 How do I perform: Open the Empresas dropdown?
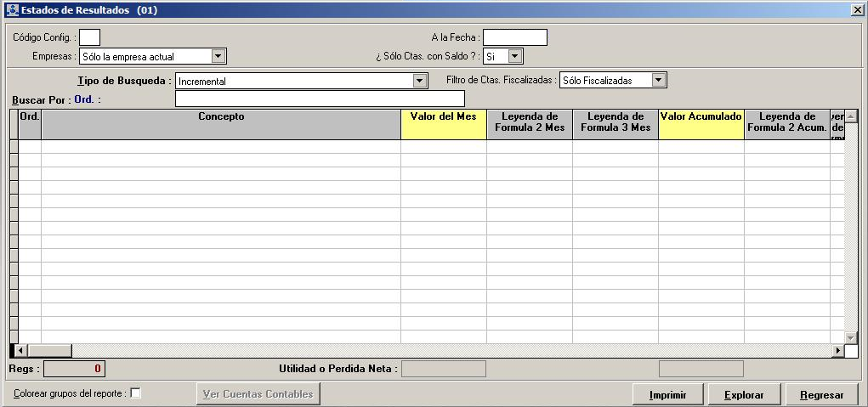pos(218,56)
